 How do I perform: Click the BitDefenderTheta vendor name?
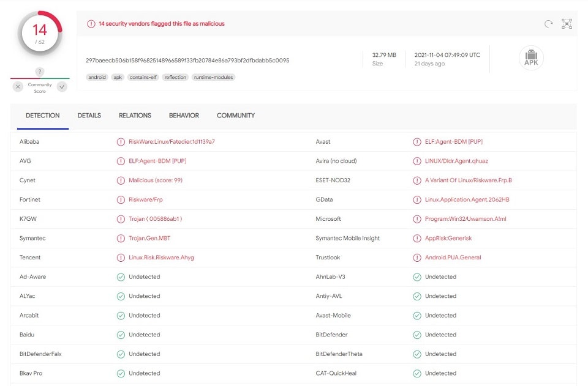[x=339, y=354]
